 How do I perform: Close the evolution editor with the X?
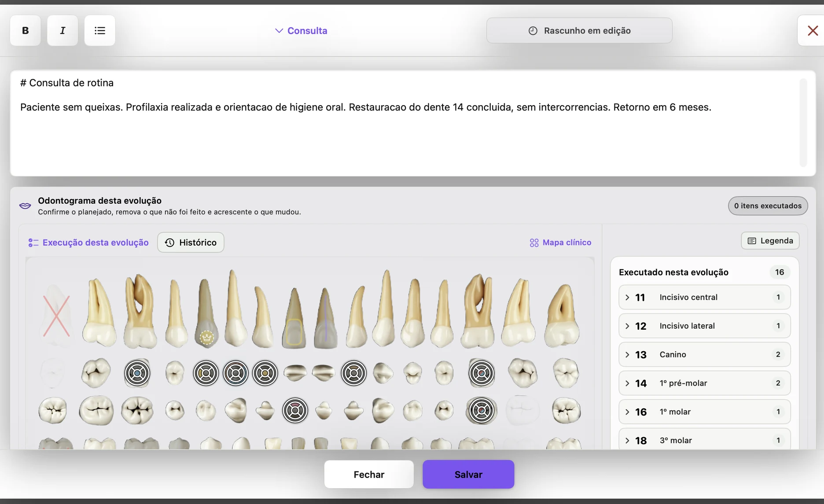[813, 30]
